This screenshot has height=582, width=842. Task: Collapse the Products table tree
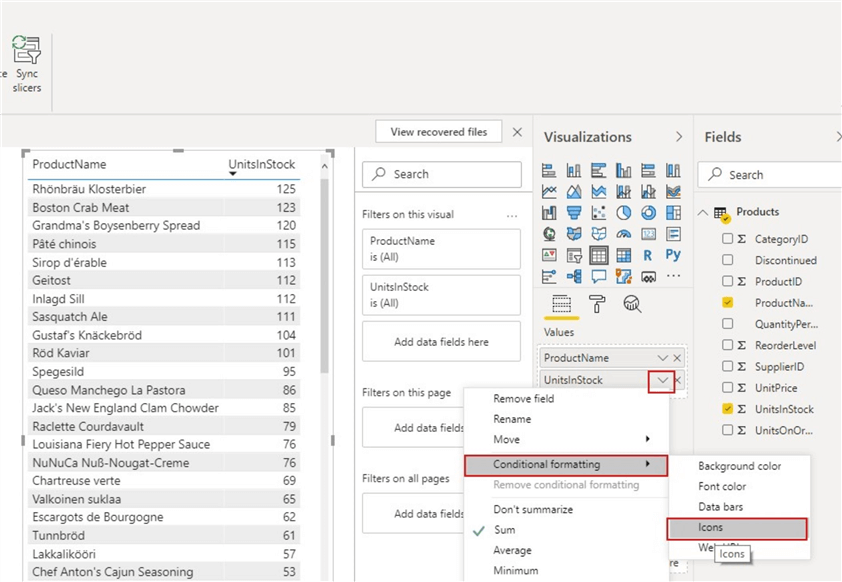click(x=702, y=212)
